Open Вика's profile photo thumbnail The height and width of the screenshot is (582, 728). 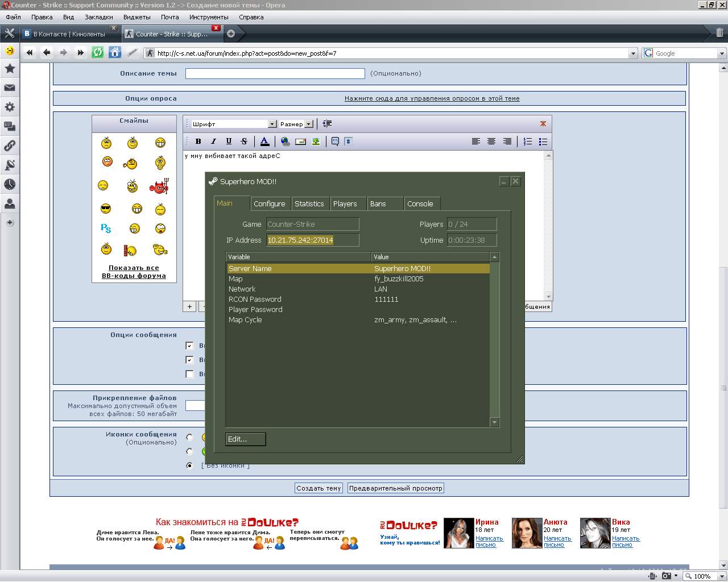click(595, 533)
